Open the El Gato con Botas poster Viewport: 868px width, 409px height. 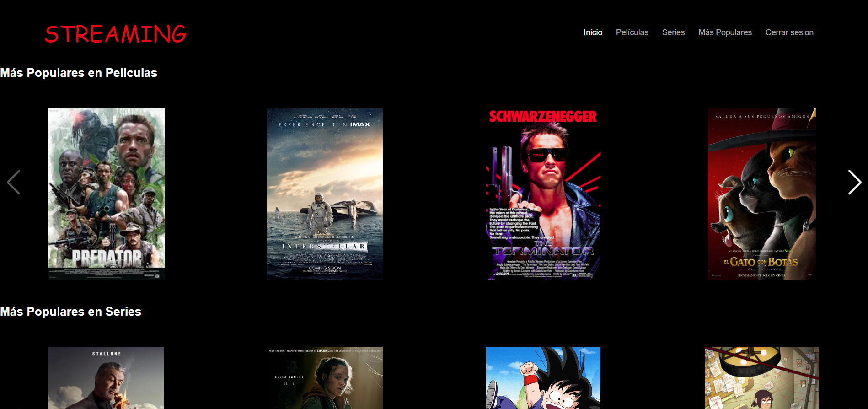(x=762, y=194)
